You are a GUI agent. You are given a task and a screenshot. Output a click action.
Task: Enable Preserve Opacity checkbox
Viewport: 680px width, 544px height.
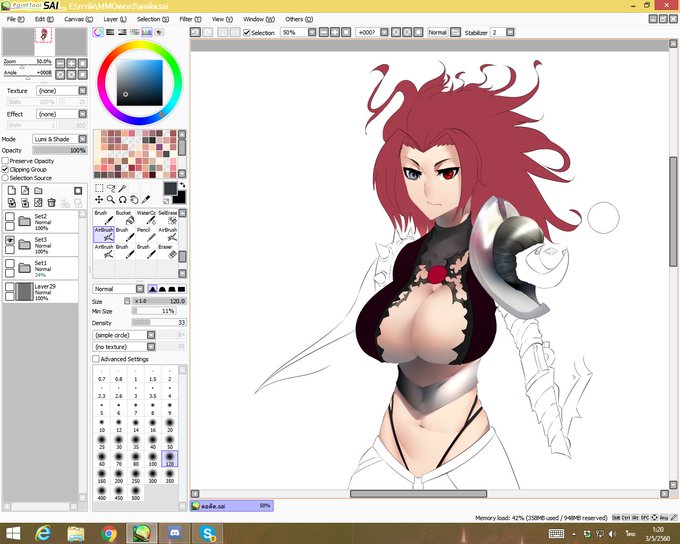[5, 161]
